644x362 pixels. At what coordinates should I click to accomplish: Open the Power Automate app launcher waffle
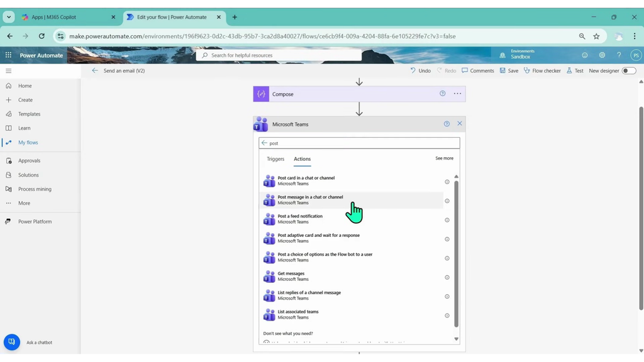click(x=8, y=55)
